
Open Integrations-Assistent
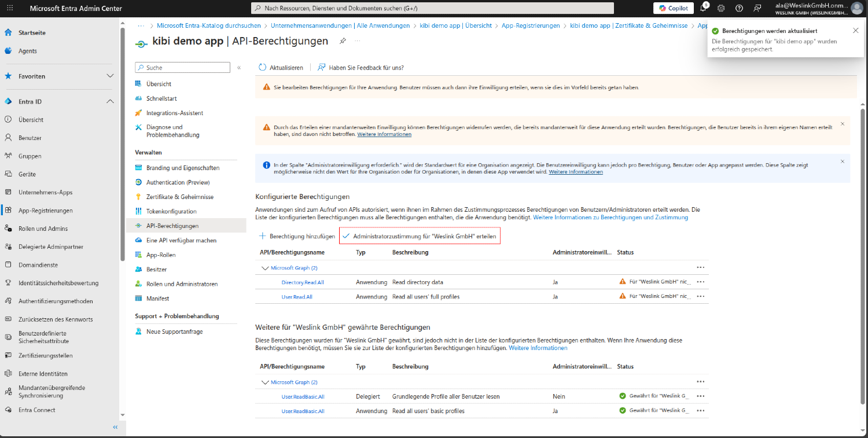tap(174, 113)
